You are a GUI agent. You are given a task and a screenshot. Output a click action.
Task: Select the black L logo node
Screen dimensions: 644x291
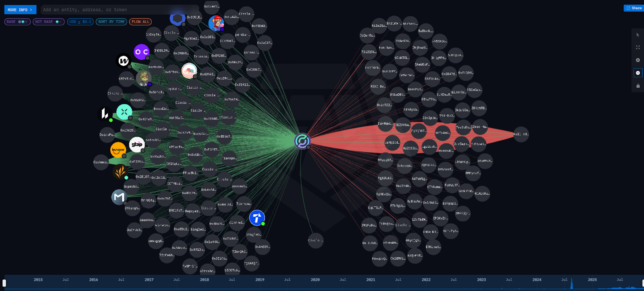(x=105, y=114)
